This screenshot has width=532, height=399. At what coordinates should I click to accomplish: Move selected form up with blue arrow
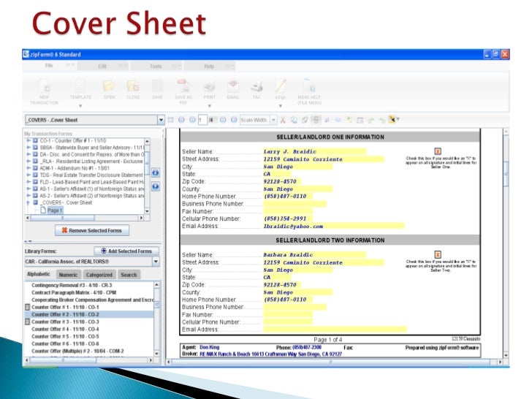click(156, 172)
